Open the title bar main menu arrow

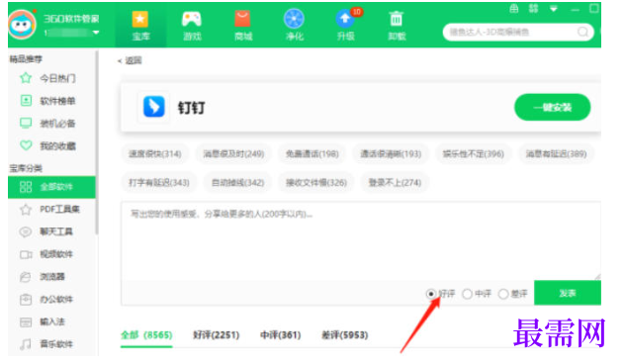554,8
